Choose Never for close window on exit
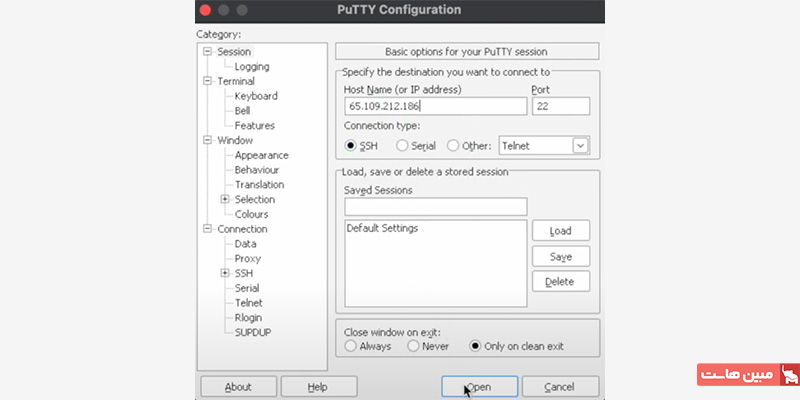Viewport: 800px width, 400px height. pyautogui.click(x=413, y=346)
